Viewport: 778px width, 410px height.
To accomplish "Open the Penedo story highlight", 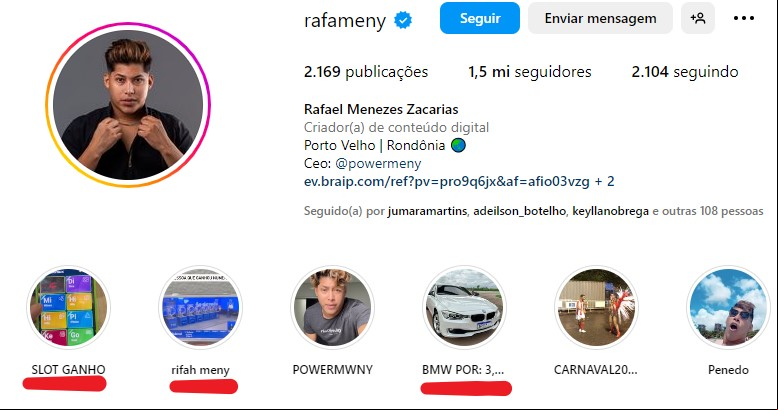I will click(728, 307).
